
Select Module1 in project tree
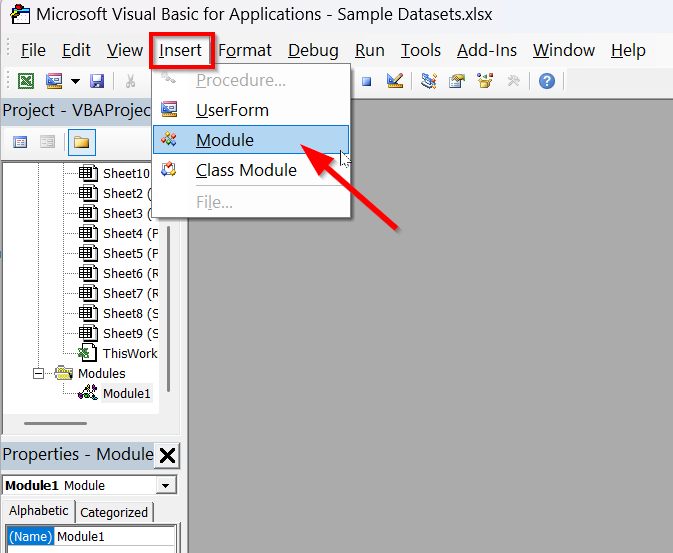pyautogui.click(x=127, y=393)
